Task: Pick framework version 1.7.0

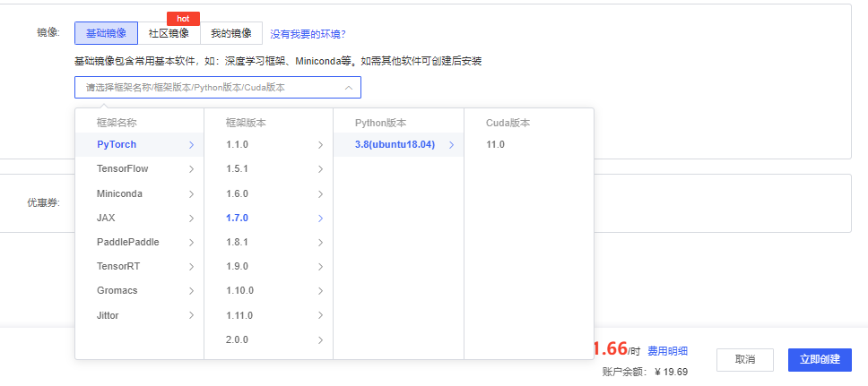Action: click(268, 218)
